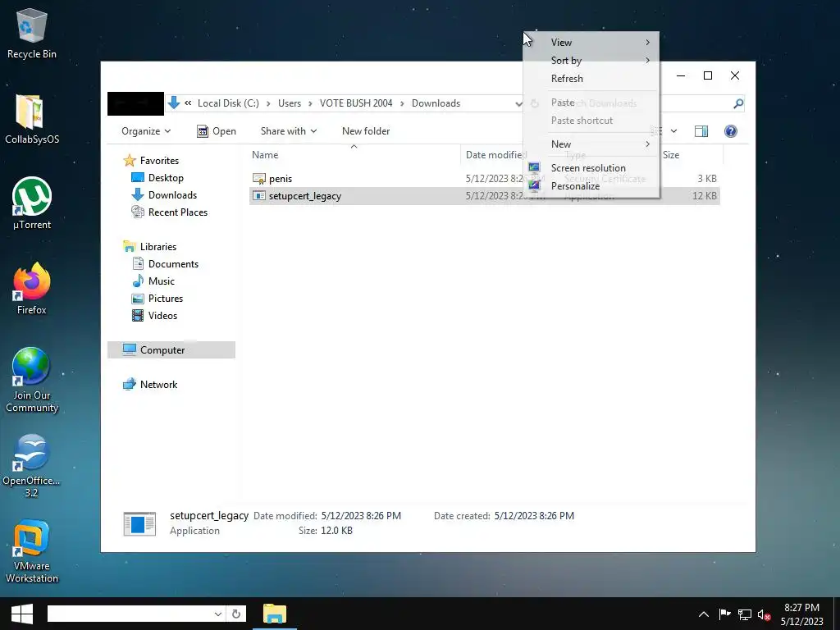Expand the Local Disk (C:) breadcrumb arrow

[268, 103]
